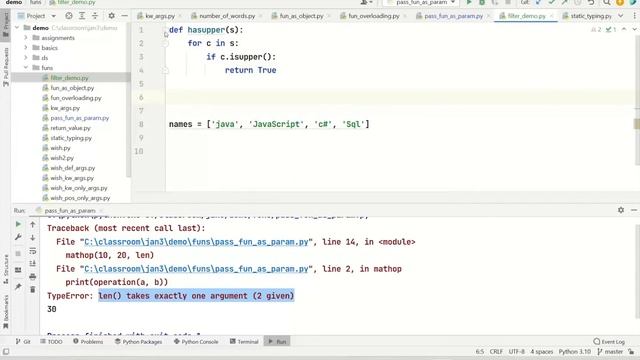Show hidden editor tabs chevron
This screenshot has height=360, width=640.
point(621,16)
